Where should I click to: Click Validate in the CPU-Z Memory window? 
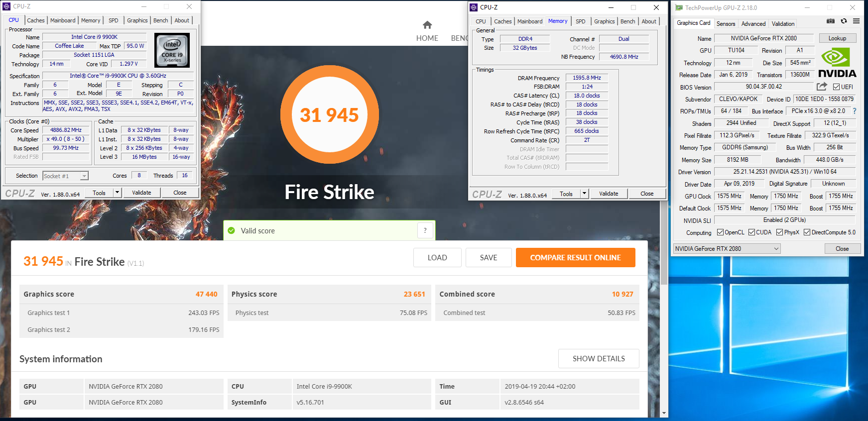click(x=609, y=194)
